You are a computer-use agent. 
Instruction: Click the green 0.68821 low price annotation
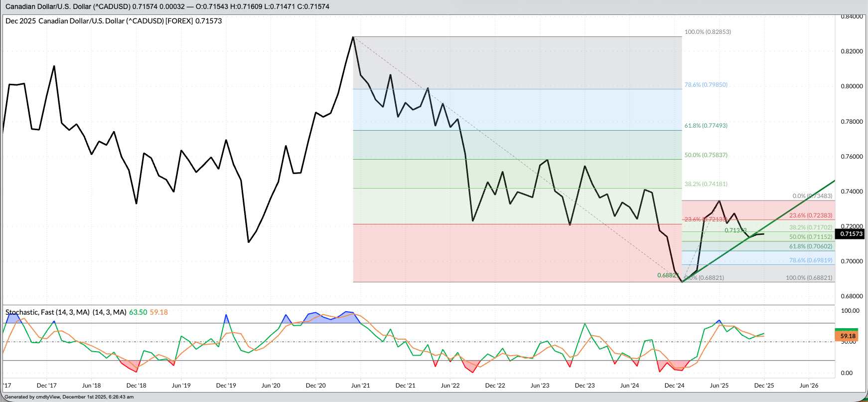(x=667, y=275)
